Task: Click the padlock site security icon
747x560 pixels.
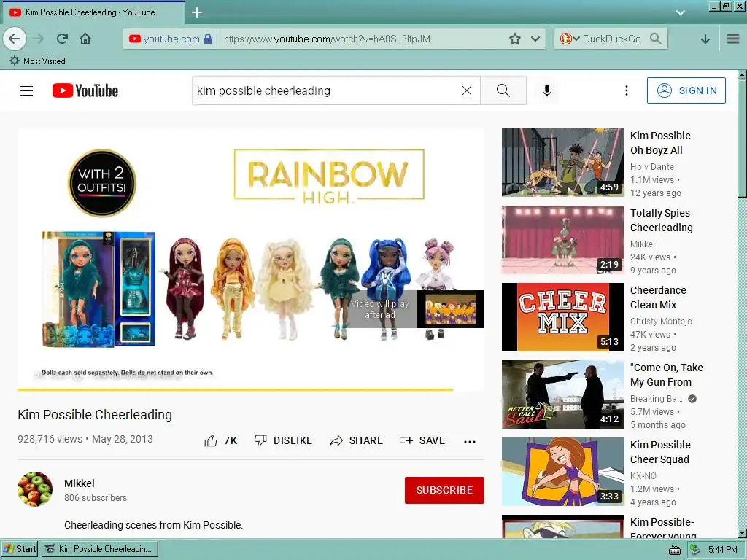Action: point(208,39)
